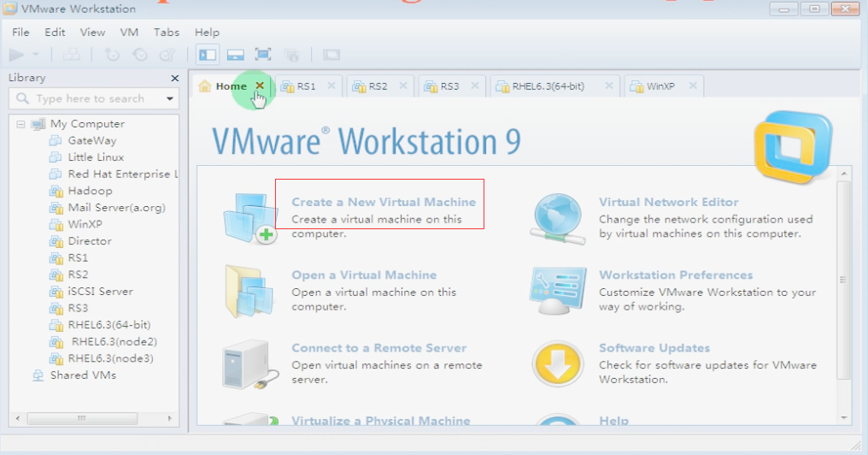868x455 pixels.
Task: Toggle the Show Library sidebar toolbar icon
Action: click(x=208, y=55)
